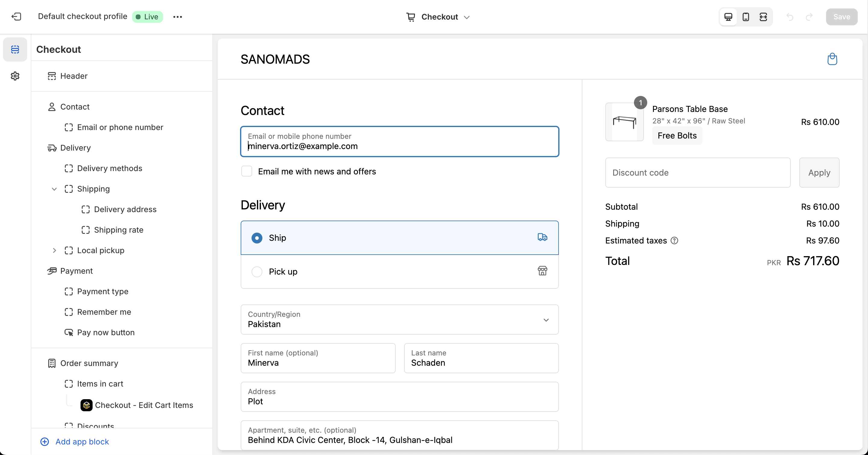The image size is (868, 455).
Task: Click the Last name field
Action: [481, 358]
